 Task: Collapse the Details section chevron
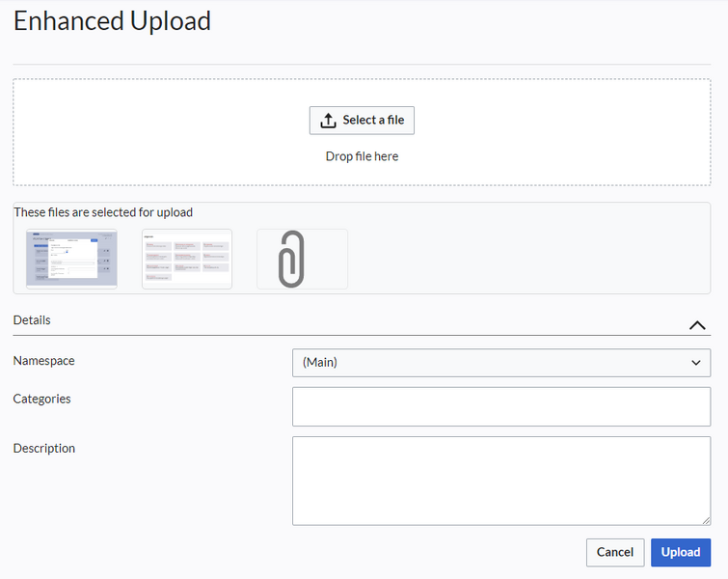coord(697,325)
